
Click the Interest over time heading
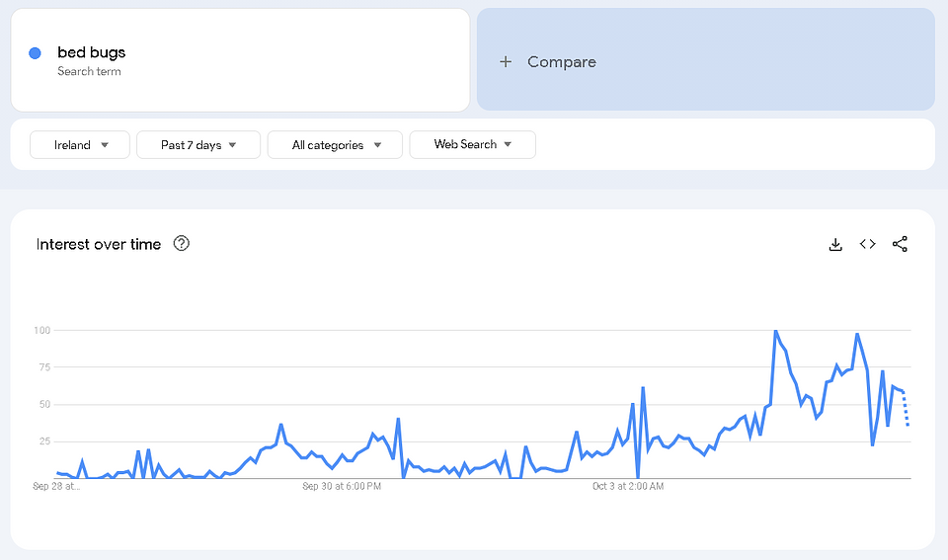pos(98,244)
